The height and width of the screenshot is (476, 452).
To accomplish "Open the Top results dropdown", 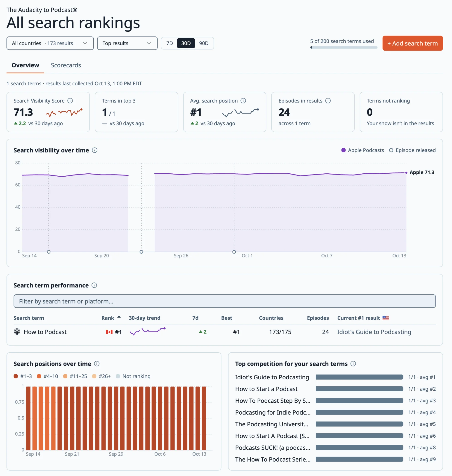I will coord(127,43).
